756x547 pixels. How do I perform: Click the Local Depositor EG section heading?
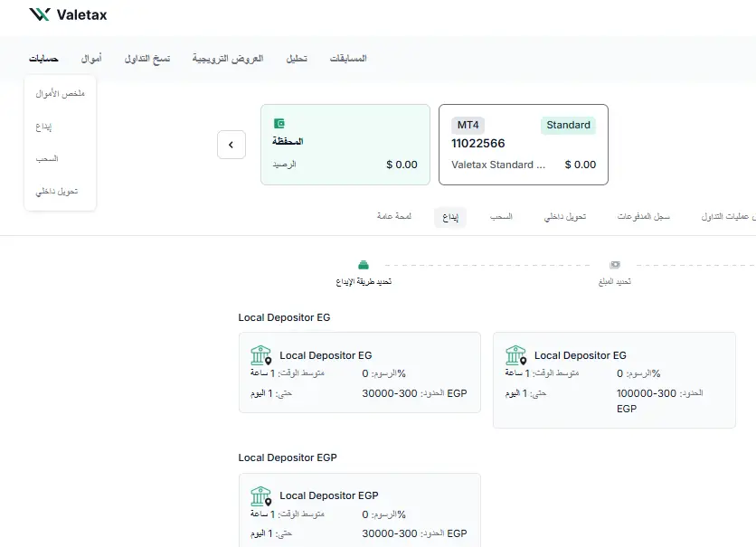click(284, 317)
